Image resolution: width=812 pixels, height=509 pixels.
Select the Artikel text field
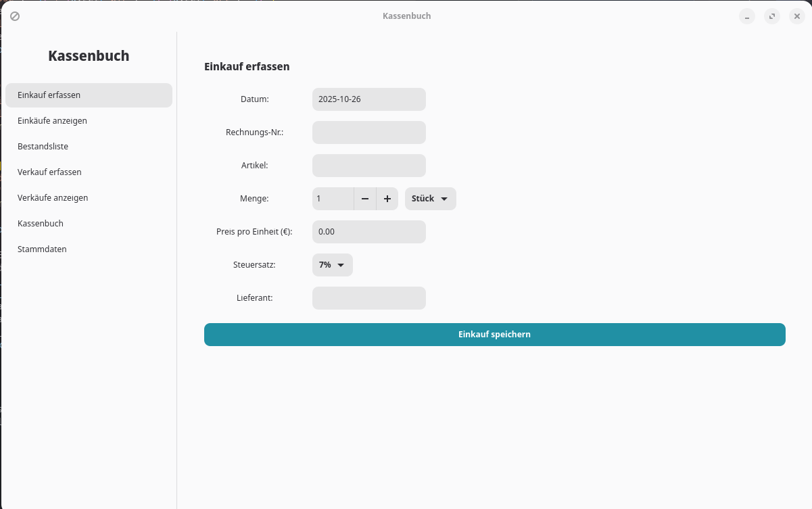point(368,166)
